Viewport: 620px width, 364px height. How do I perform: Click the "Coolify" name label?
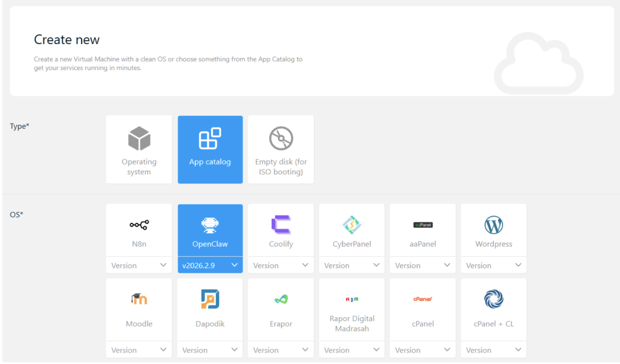click(x=281, y=244)
